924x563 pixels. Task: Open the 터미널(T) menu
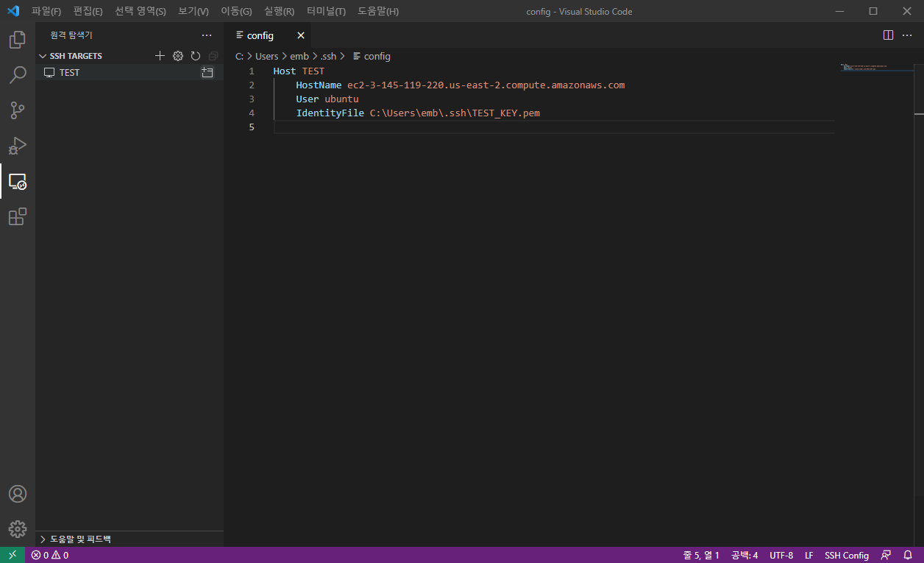point(327,11)
